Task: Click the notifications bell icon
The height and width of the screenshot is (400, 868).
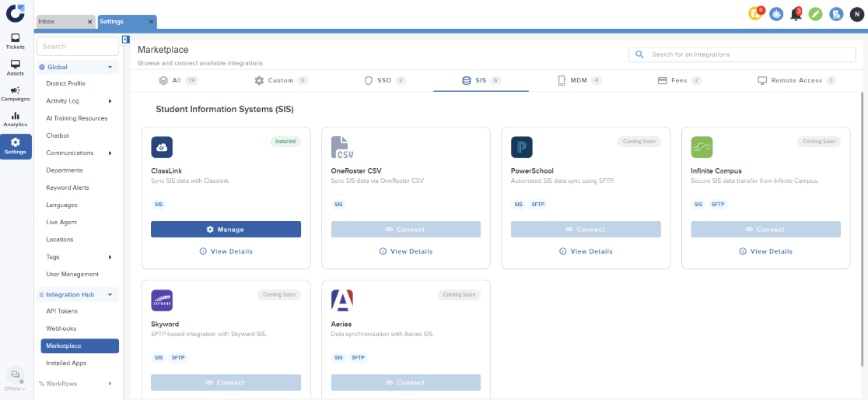Action: [x=796, y=14]
